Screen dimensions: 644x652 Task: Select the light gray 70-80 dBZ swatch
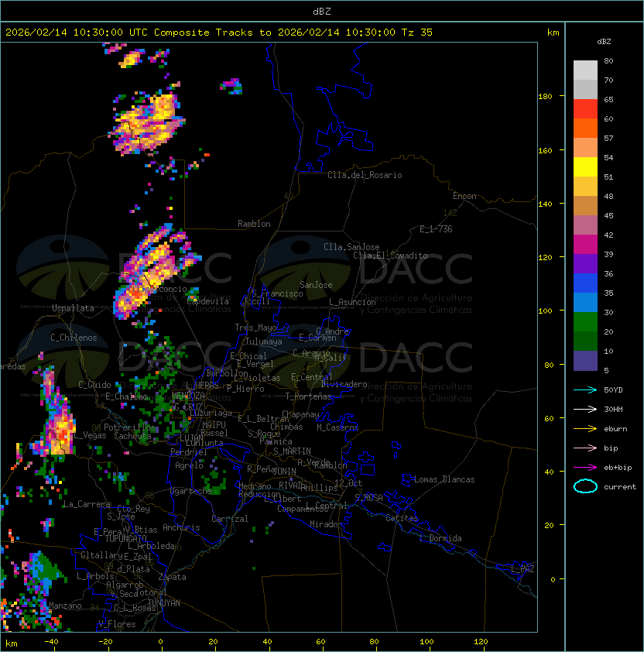585,70
